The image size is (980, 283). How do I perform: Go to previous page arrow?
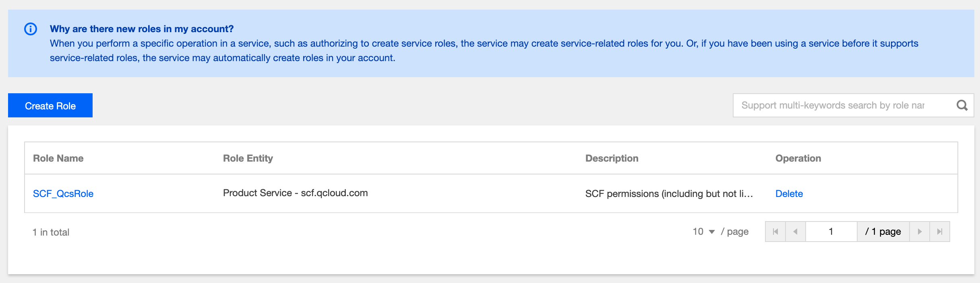(x=795, y=232)
